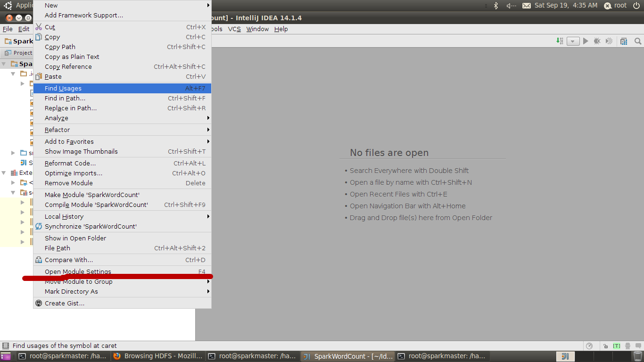Select Show Image Thumbnails
Image resolution: width=644 pixels, height=362 pixels.
(122, 151)
